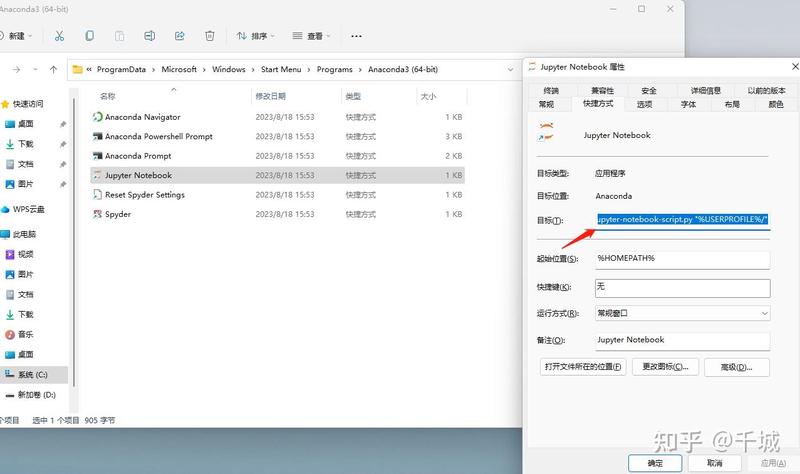Open the 查看 view dropdown

pyautogui.click(x=311, y=36)
